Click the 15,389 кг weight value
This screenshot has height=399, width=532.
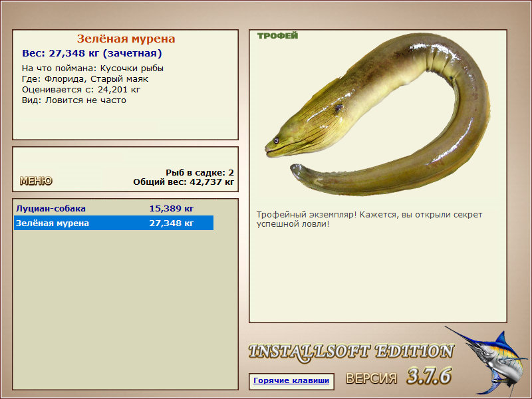[x=172, y=208]
